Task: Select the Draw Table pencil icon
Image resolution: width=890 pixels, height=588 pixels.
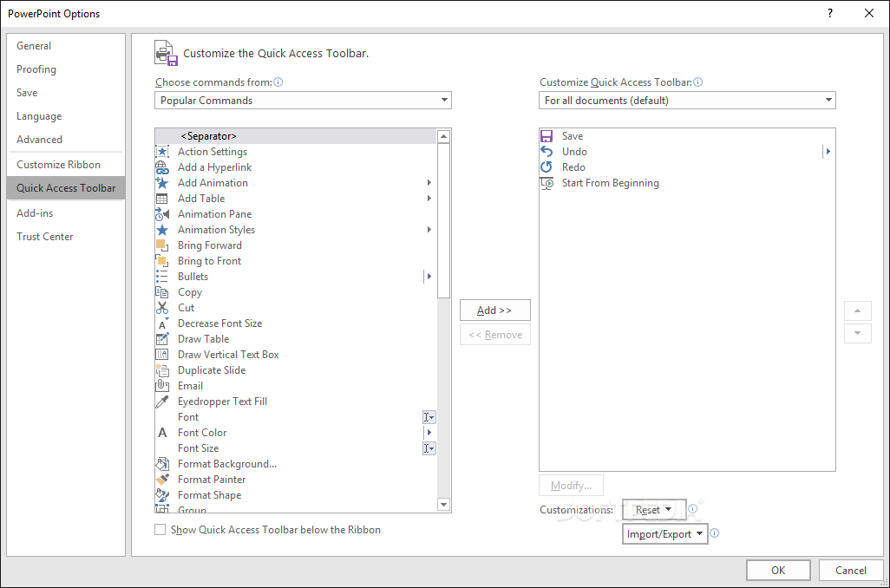Action: 162,339
